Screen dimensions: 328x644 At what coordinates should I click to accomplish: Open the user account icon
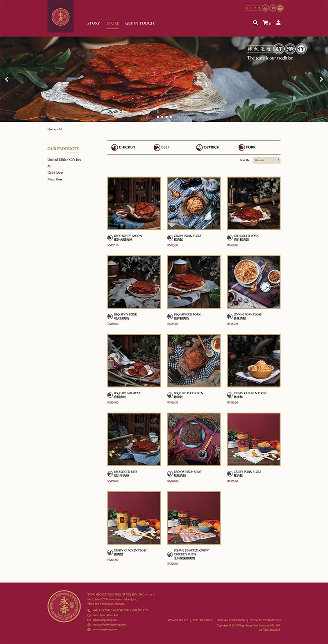click(278, 23)
